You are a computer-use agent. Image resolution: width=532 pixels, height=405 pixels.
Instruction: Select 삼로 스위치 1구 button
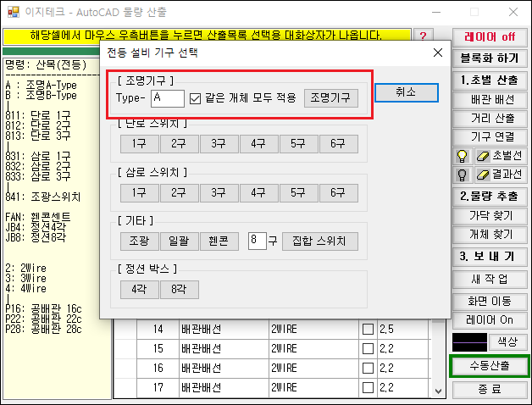tap(140, 193)
